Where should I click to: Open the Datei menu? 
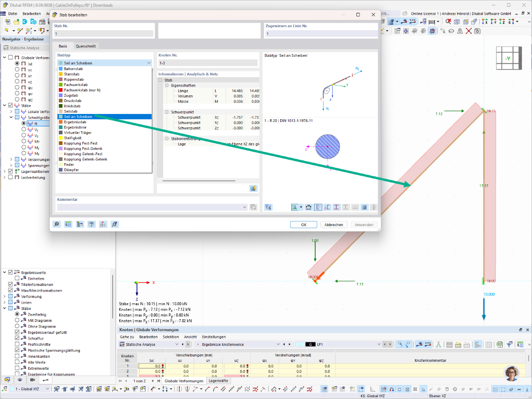coord(13,14)
